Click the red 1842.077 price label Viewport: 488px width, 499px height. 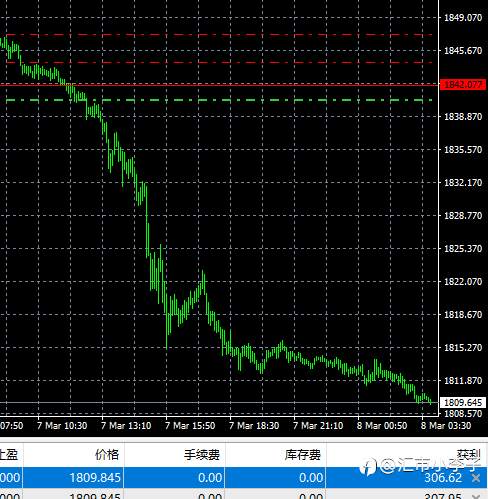pyautogui.click(x=463, y=84)
